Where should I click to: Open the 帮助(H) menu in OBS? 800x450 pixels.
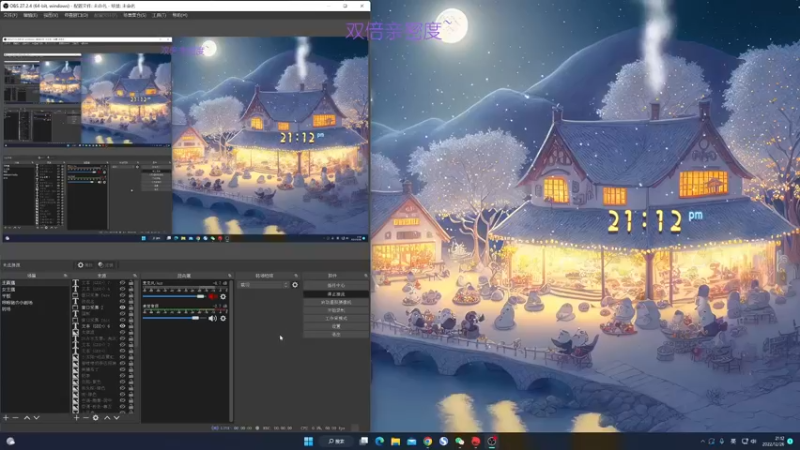point(180,15)
